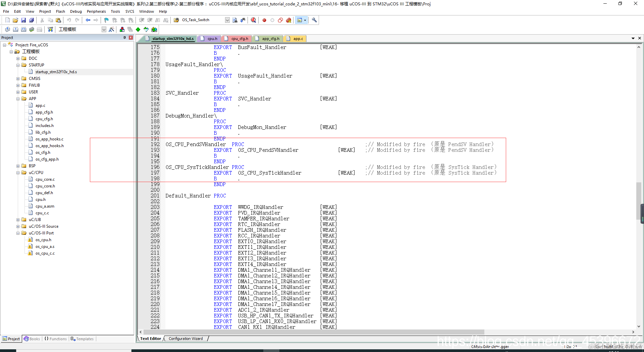Select includes.h in APP folder
This screenshot has width=644, height=352.
point(44,126)
